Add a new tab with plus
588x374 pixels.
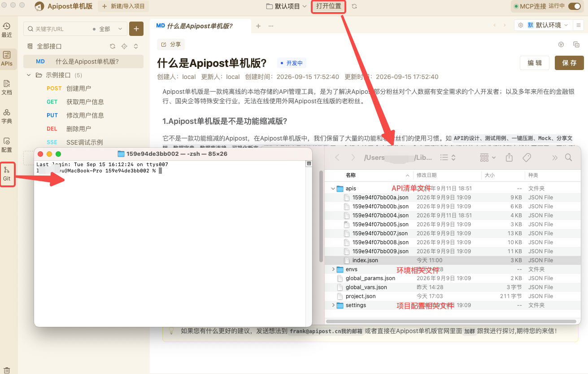click(258, 26)
